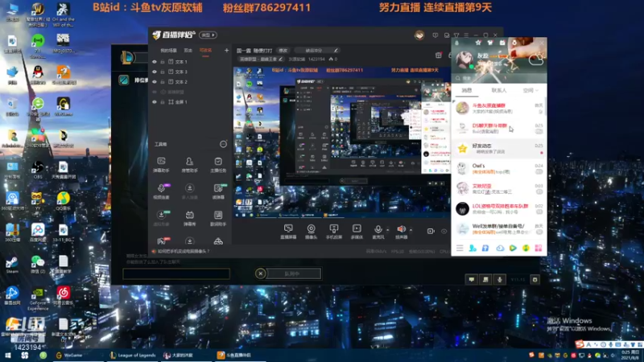
Task: Open the streamer avatar in 直播伴侣 title bar
Action: tap(419, 35)
